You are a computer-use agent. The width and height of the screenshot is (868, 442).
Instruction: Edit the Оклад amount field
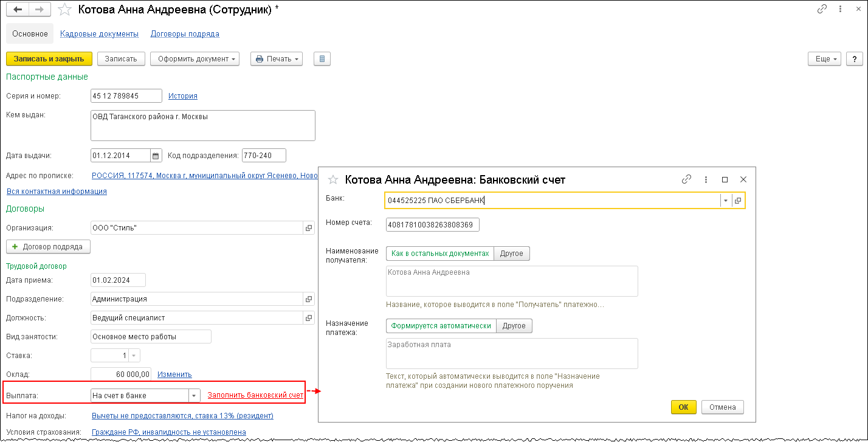[x=121, y=375]
